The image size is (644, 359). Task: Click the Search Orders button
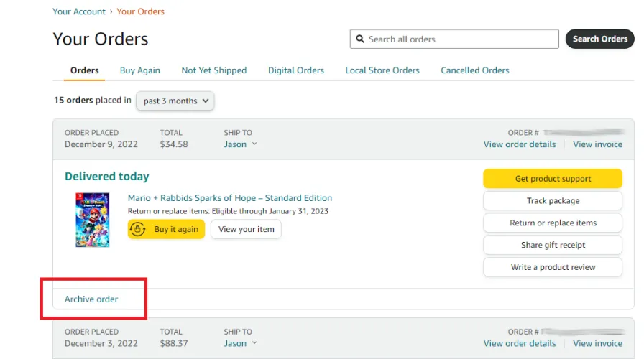[x=599, y=39]
